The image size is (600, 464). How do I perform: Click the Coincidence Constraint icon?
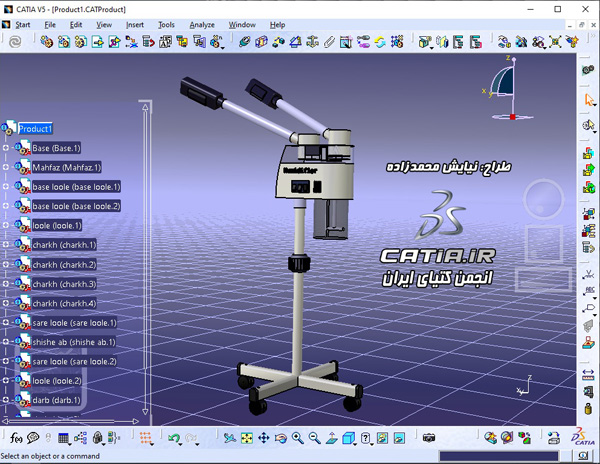pos(244,42)
